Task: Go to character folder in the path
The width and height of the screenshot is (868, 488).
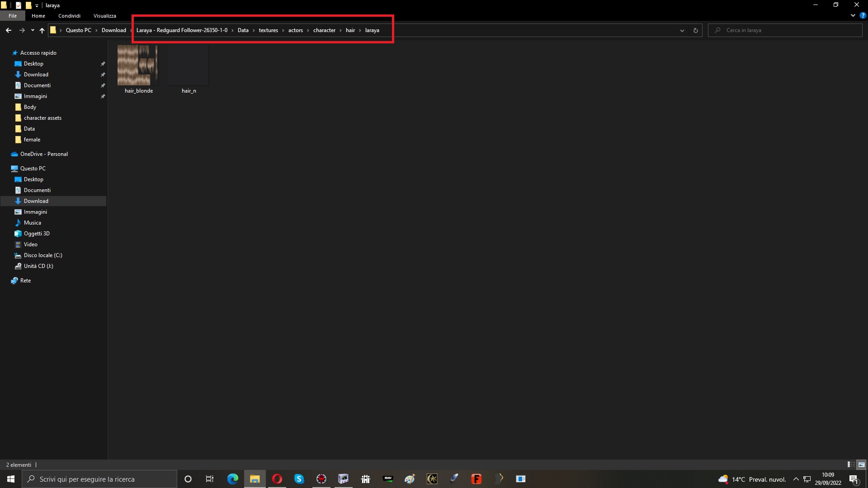Action: tap(324, 30)
